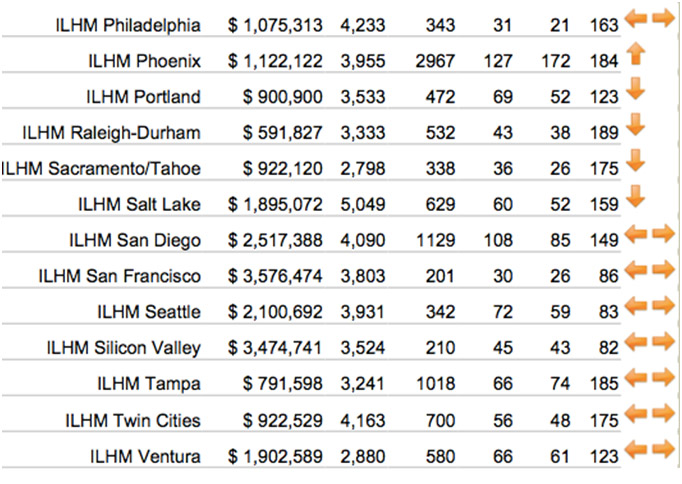Click the left arrow for ILHM Ventura
Image resolution: width=682 pixels, height=484 pixels.
(x=636, y=449)
